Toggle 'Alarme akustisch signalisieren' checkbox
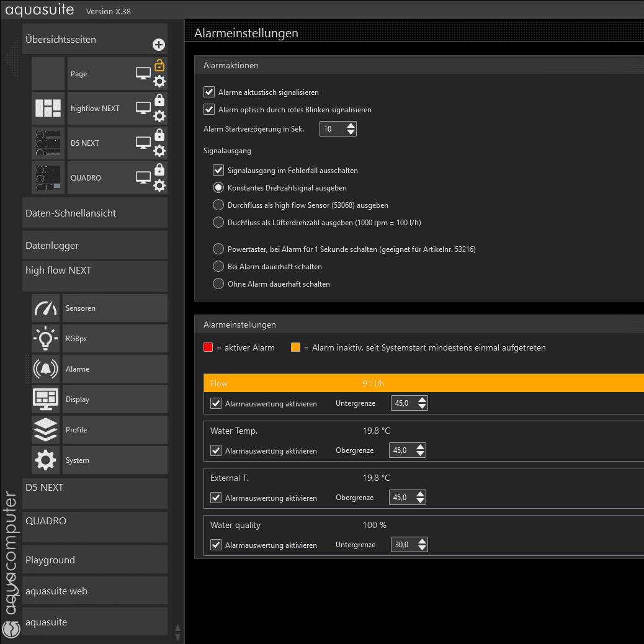This screenshot has height=644, width=644. click(209, 92)
